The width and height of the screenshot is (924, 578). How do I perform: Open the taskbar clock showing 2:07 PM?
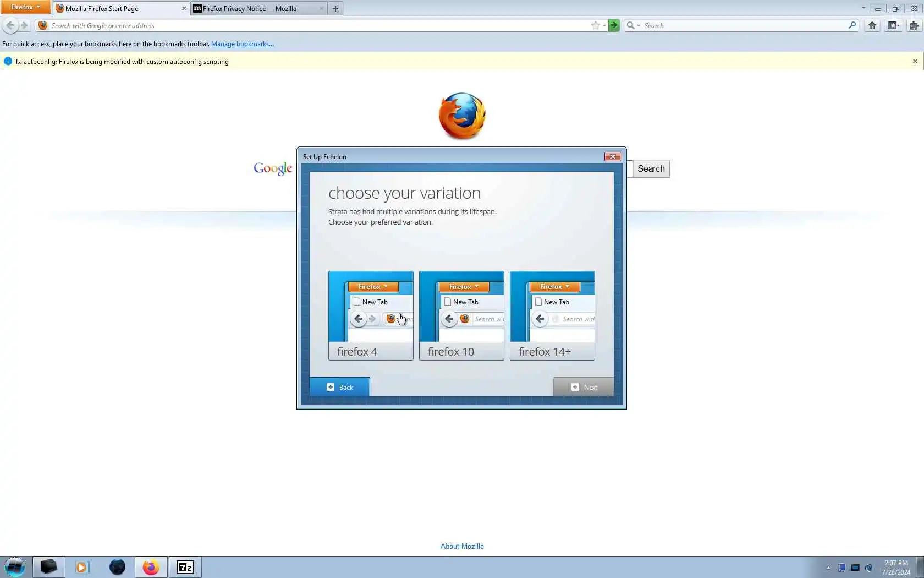pos(896,568)
